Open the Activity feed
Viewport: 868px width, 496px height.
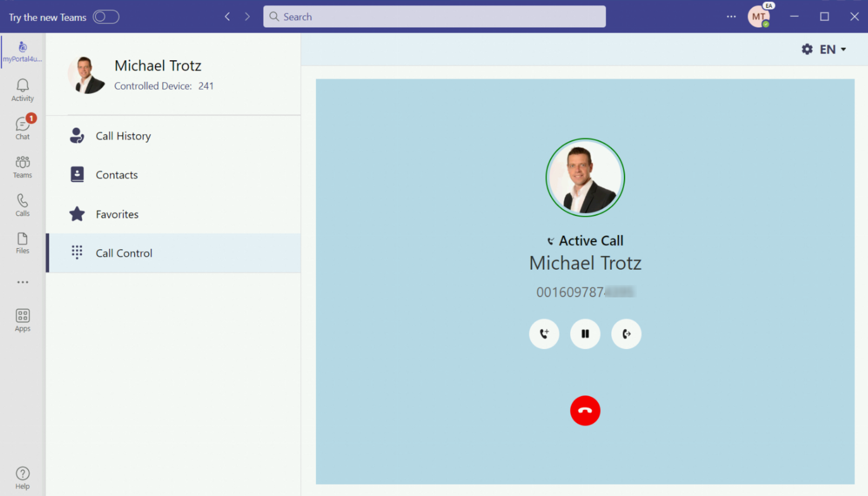22,90
